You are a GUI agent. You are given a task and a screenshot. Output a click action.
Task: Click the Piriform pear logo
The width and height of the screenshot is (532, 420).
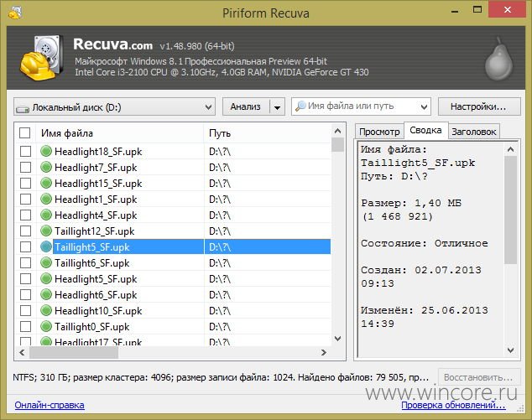point(498,59)
